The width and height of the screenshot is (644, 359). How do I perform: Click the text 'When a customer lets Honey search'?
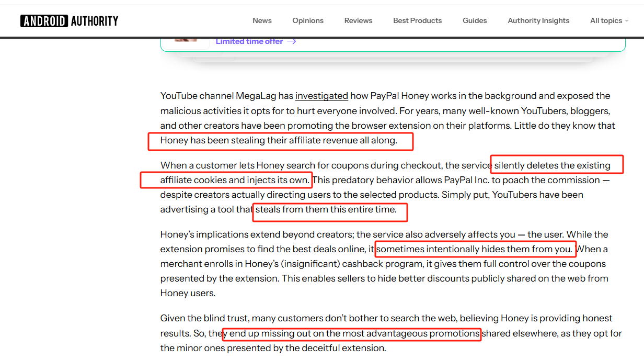coord(237,165)
